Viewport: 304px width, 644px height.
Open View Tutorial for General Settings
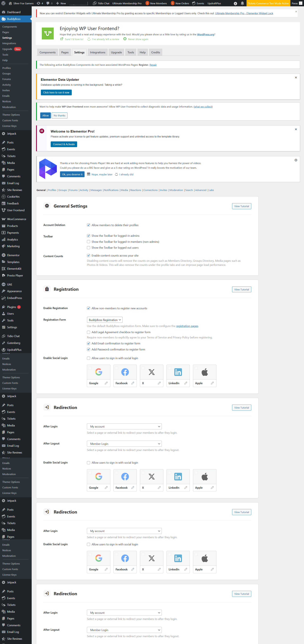click(x=241, y=206)
